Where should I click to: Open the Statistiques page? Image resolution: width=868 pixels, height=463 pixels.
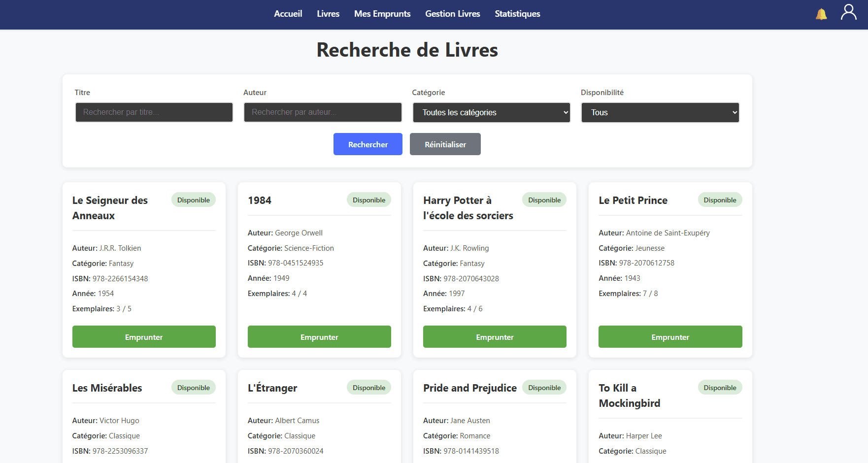click(x=517, y=14)
